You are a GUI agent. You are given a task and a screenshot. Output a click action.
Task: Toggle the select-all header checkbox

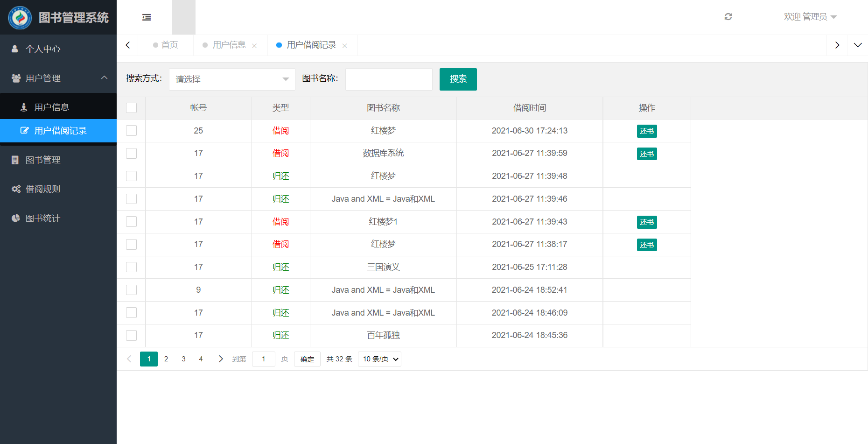click(x=132, y=108)
